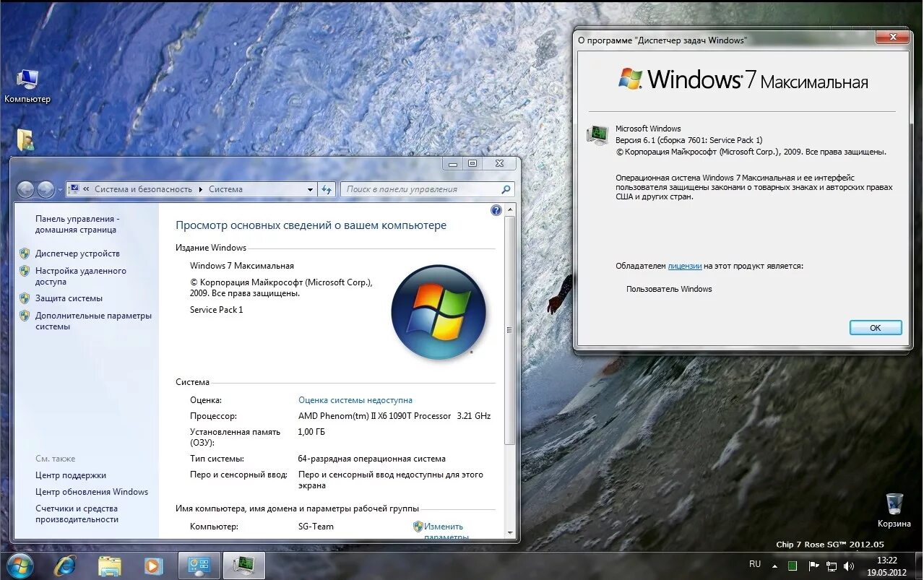Open Панель управления - домашняя страница
Screen dimensions: 924x580
[77, 224]
